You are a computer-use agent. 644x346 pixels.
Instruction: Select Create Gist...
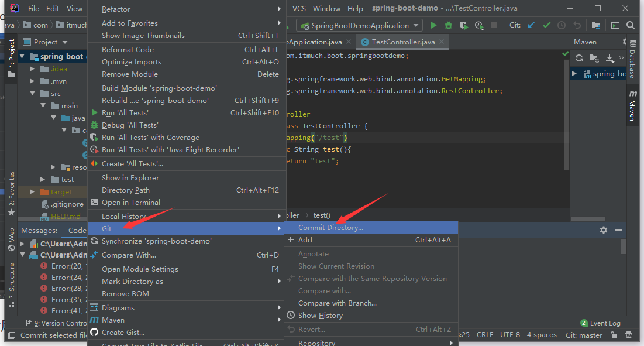186,333
